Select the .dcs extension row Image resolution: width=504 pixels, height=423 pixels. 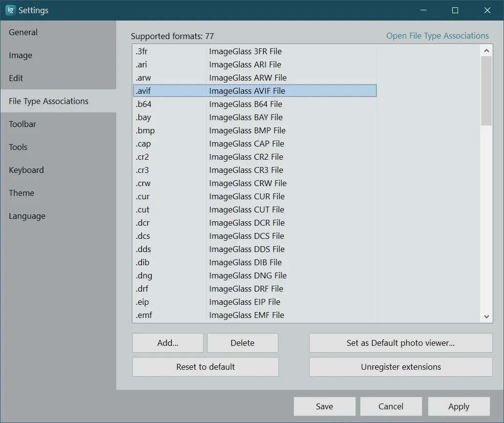pos(254,236)
